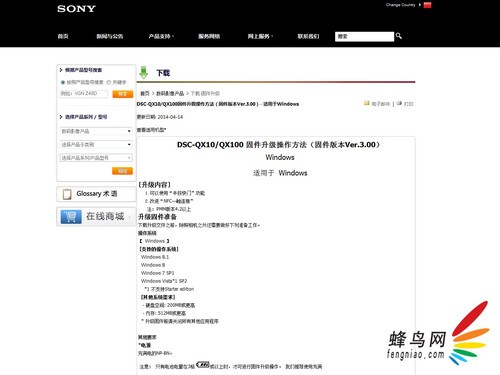Click the date text 2014-04-14

coord(170,117)
